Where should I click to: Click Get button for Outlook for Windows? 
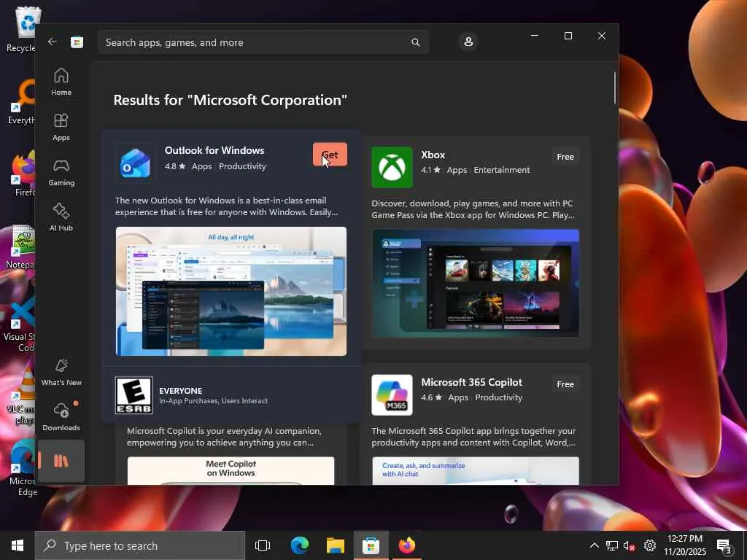[330, 155]
